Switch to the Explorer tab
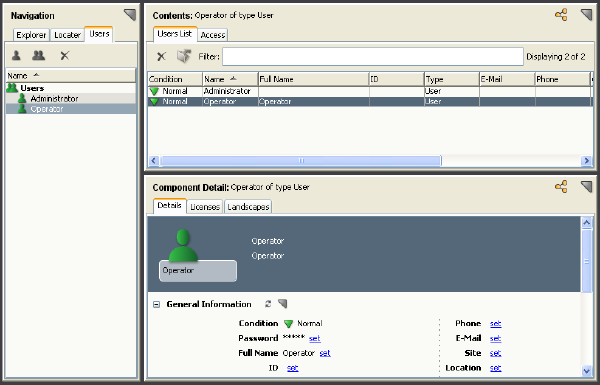 [31, 35]
